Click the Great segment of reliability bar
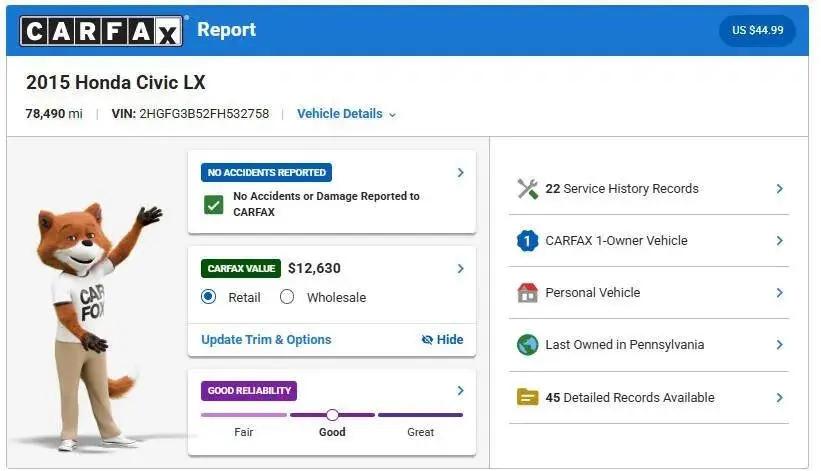Viewport: 821px width, 471px height. (420, 415)
